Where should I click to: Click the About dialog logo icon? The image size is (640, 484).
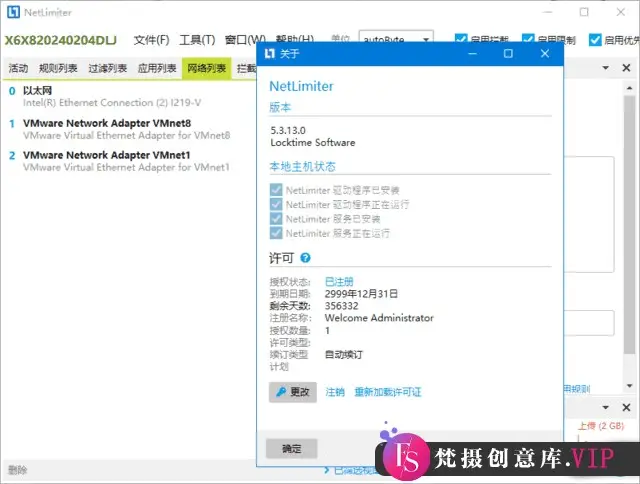tap(270, 53)
